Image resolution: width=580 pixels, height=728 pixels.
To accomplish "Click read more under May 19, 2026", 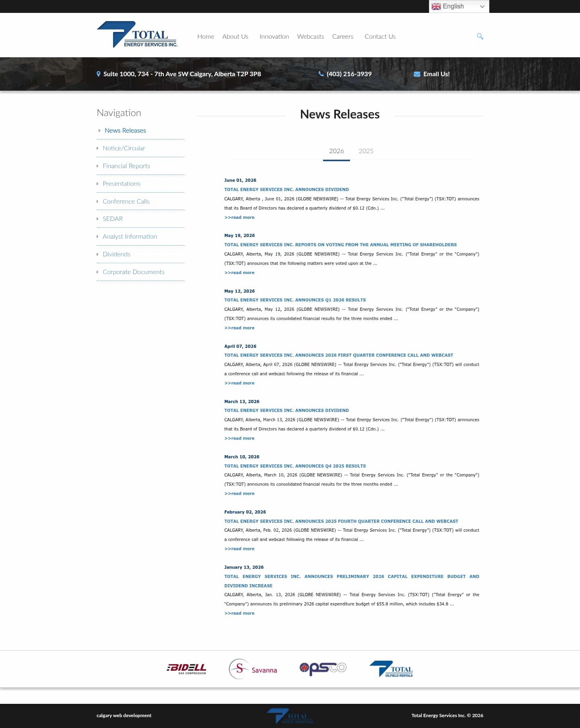I will [239, 272].
